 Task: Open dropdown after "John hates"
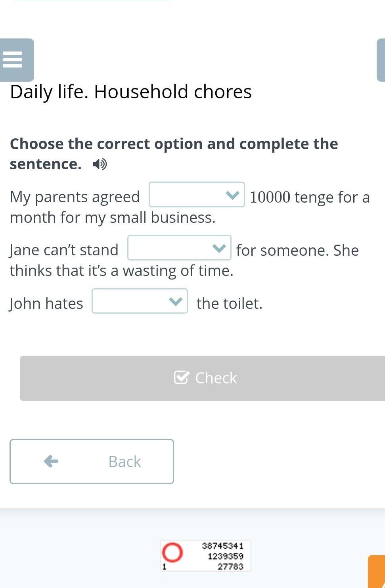pyautogui.click(x=139, y=301)
